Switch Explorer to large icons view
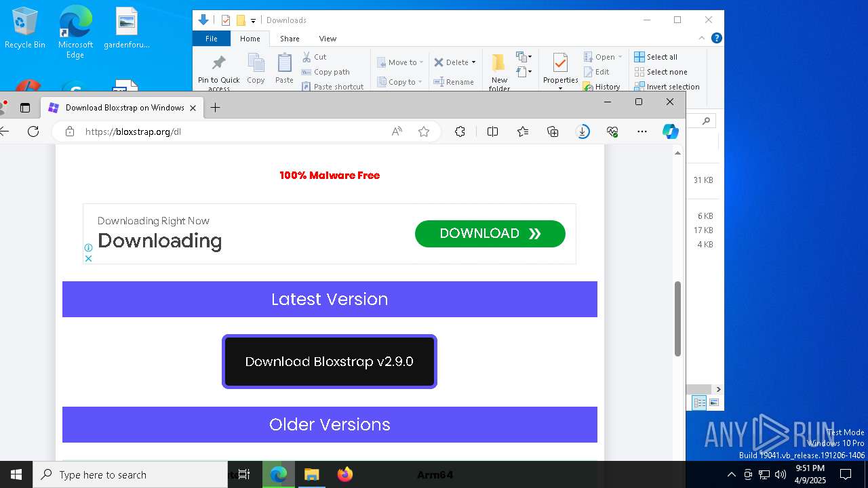Viewport: 868px width, 488px height. pyautogui.click(x=714, y=403)
